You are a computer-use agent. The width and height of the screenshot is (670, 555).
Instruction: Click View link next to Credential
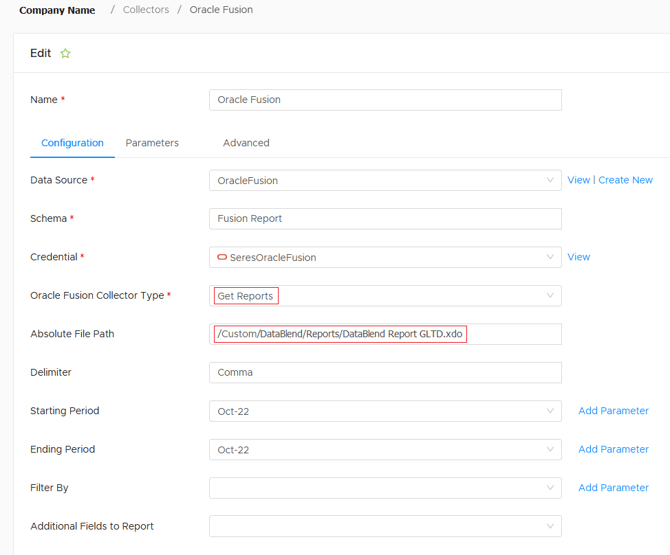tap(578, 257)
